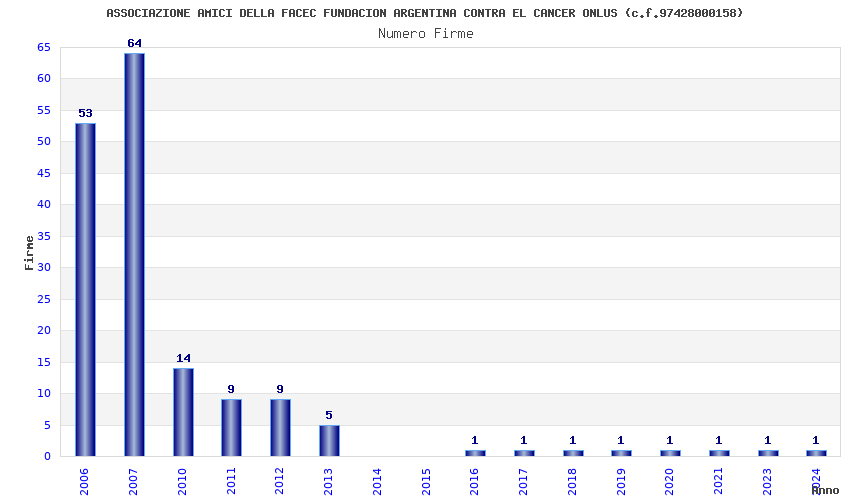Click the small 2020 bar
The image size is (850, 500).
click(670, 453)
